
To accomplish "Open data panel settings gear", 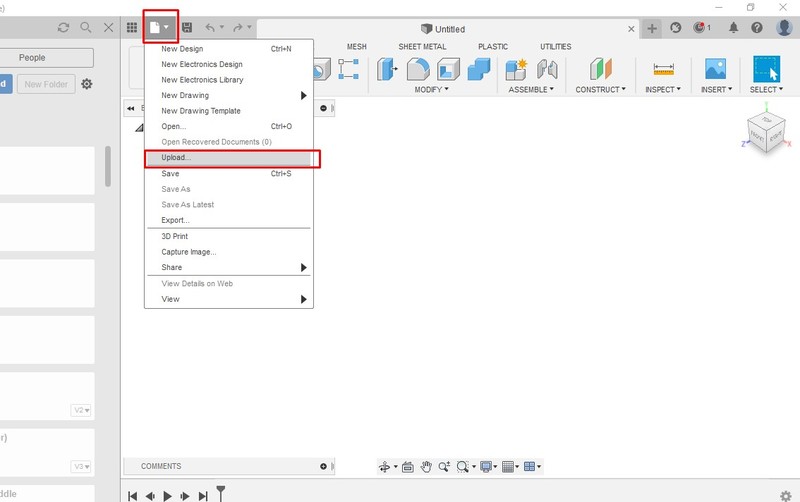I will [x=87, y=84].
